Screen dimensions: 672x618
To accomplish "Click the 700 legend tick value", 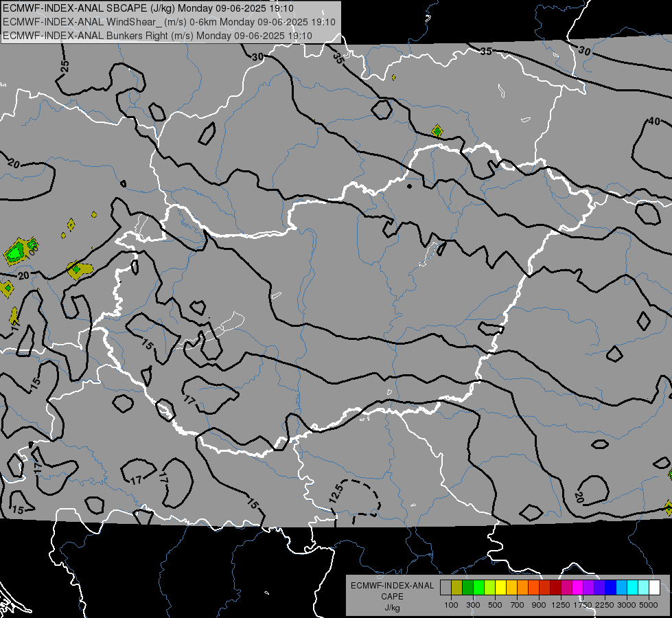I will click(x=518, y=605).
